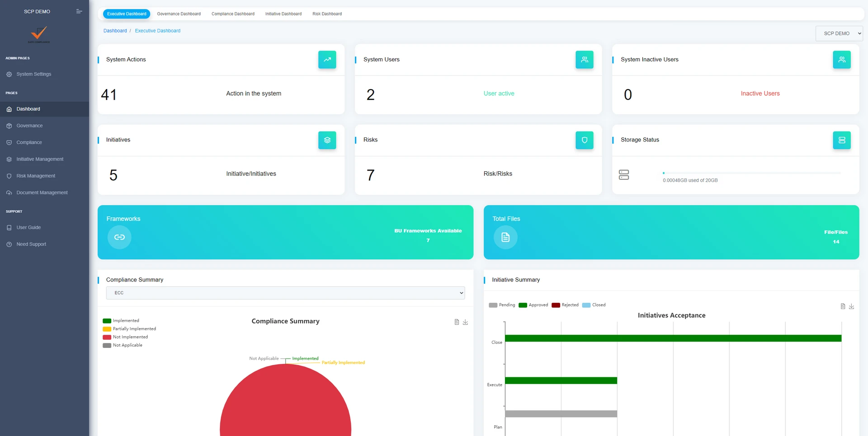The image size is (868, 436).
Task: Toggle Approved series in initiative legend
Action: (533, 305)
